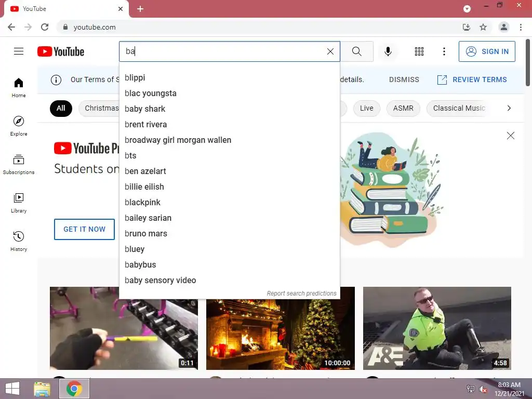
Task: Open the 4:58 A&E video thumbnail
Action: [x=437, y=328]
